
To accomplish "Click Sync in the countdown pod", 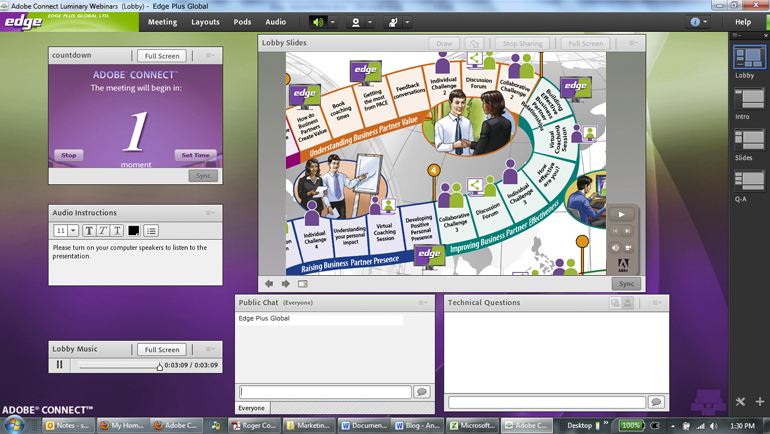I will click(x=203, y=176).
